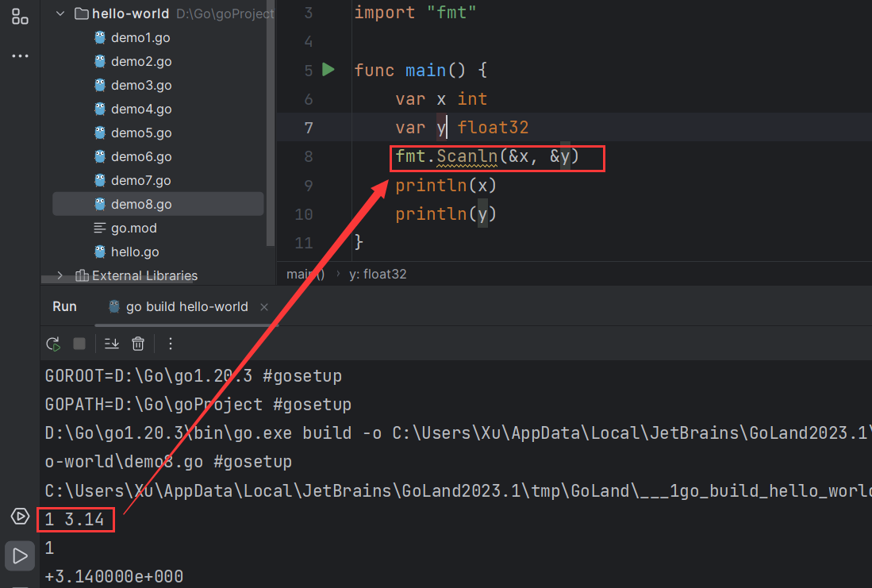Stop the running process
This screenshot has width=872, height=588.
click(79, 344)
